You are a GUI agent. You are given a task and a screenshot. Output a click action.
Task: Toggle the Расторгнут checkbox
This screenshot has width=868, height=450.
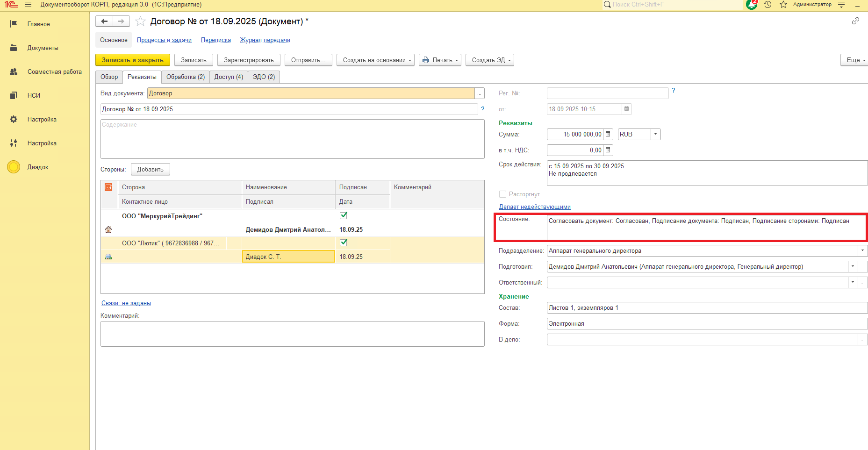pos(503,194)
